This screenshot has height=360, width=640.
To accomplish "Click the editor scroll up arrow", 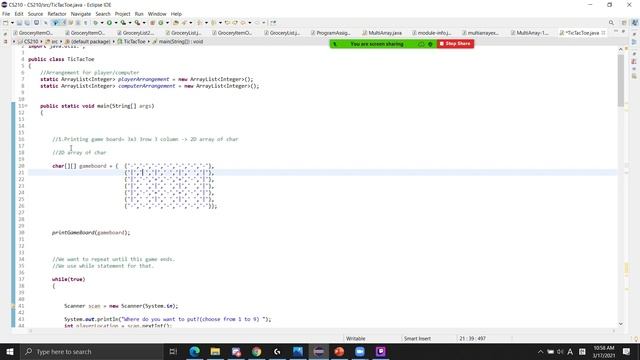I will tap(621, 49).
